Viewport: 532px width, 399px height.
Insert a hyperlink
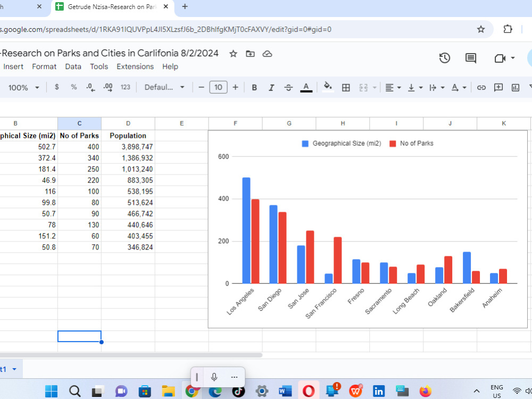(481, 88)
